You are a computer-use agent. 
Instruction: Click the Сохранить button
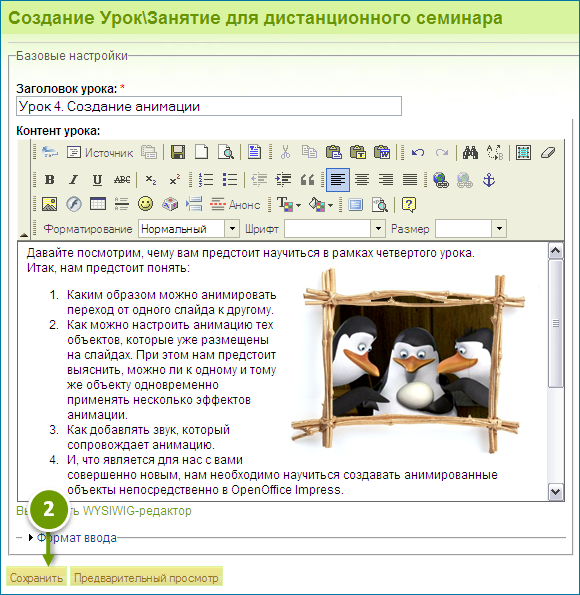(36, 577)
